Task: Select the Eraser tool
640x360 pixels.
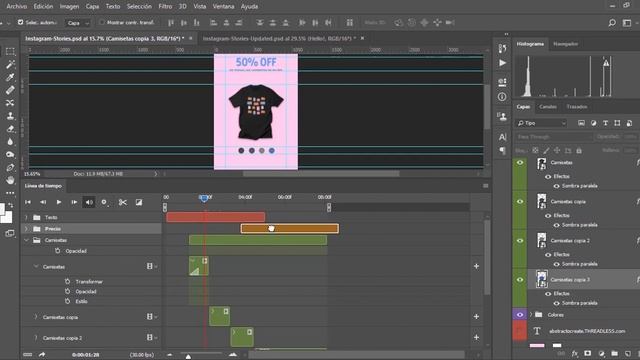Action: (x=10, y=129)
